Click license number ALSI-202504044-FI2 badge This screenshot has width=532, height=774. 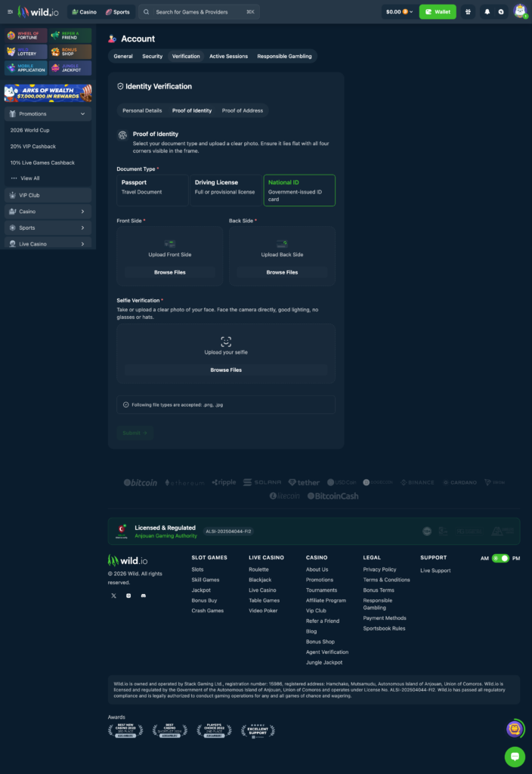[x=228, y=531]
